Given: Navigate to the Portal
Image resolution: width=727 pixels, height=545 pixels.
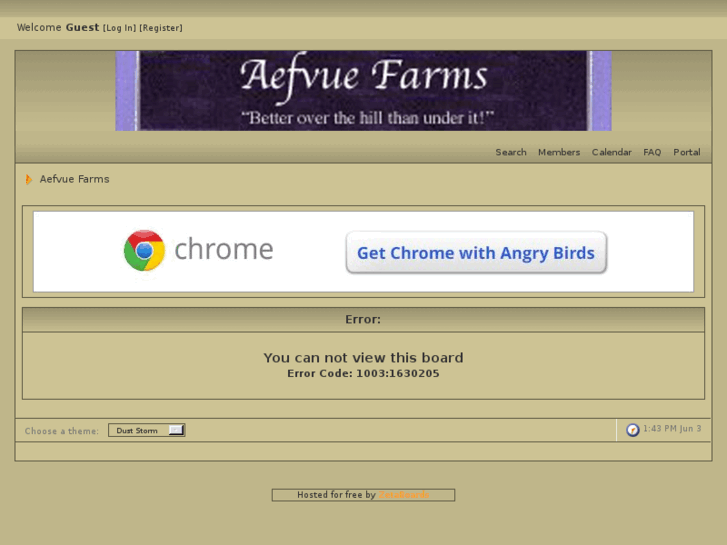Looking at the screenshot, I should (x=687, y=152).
